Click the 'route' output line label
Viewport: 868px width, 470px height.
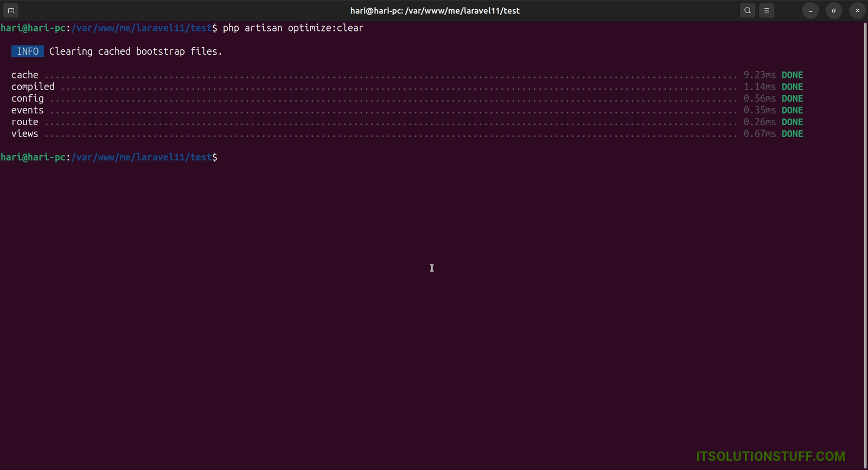click(x=25, y=122)
